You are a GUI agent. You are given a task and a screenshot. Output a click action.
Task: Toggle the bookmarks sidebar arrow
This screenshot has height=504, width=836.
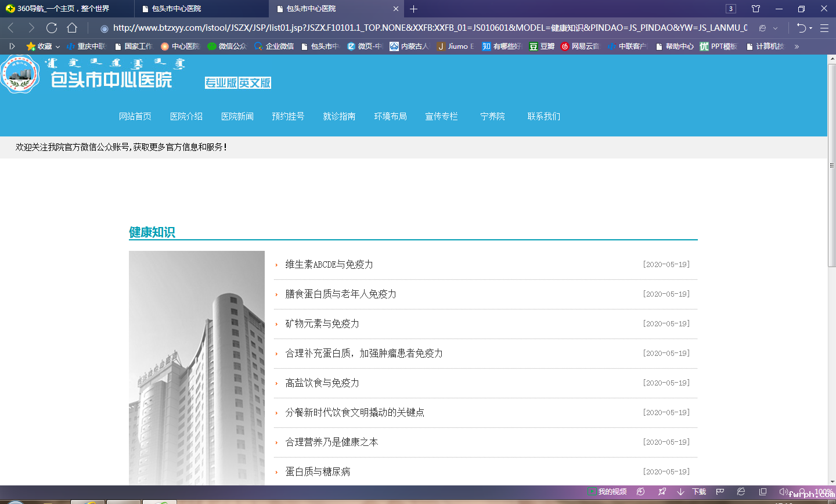(x=12, y=46)
